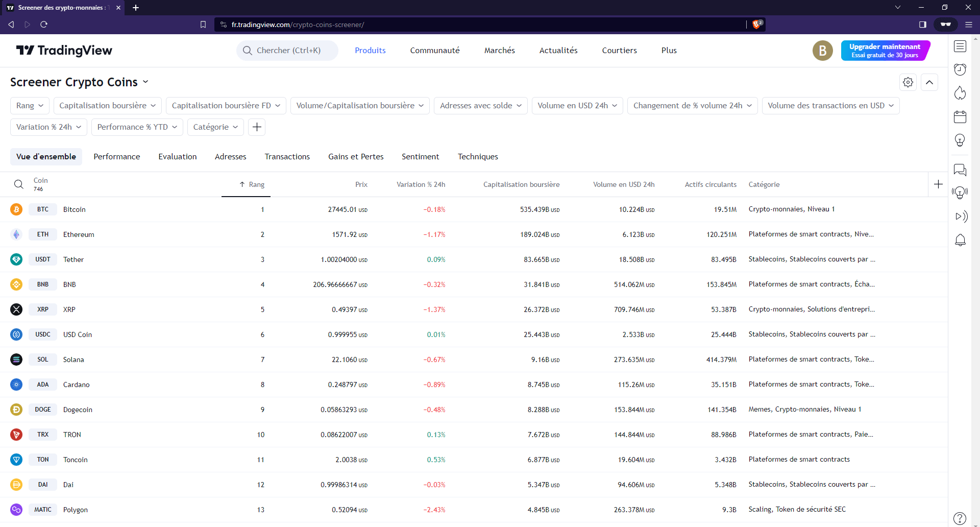Screen dimensions: 980x527
Task: Expand the Screener Crypto Coins title dropdown
Action: (x=145, y=82)
